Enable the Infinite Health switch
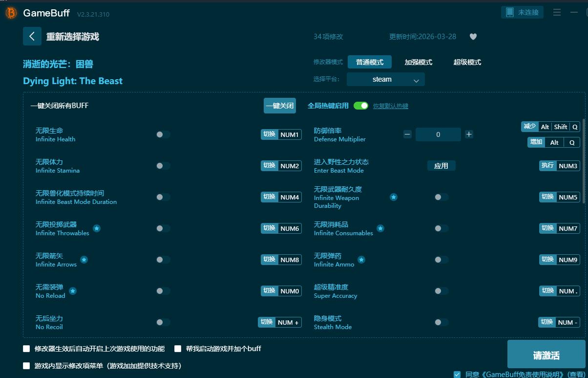The width and height of the screenshot is (588, 378). 164,134
